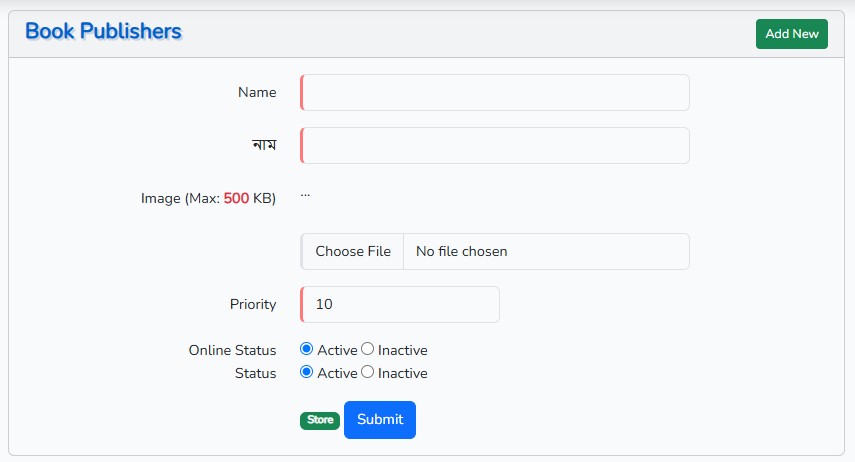This screenshot has width=855, height=462.
Task: Submit the publisher form
Action: (380, 419)
